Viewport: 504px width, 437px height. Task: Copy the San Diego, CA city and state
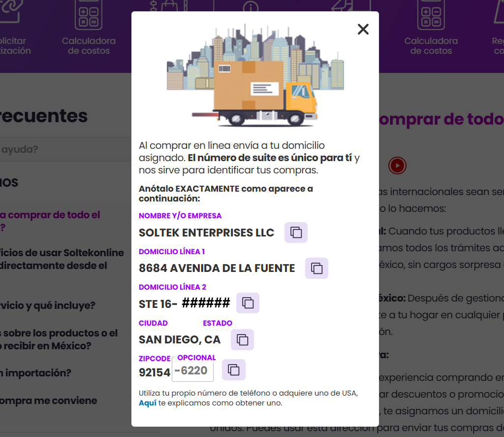pyautogui.click(x=242, y=339)
